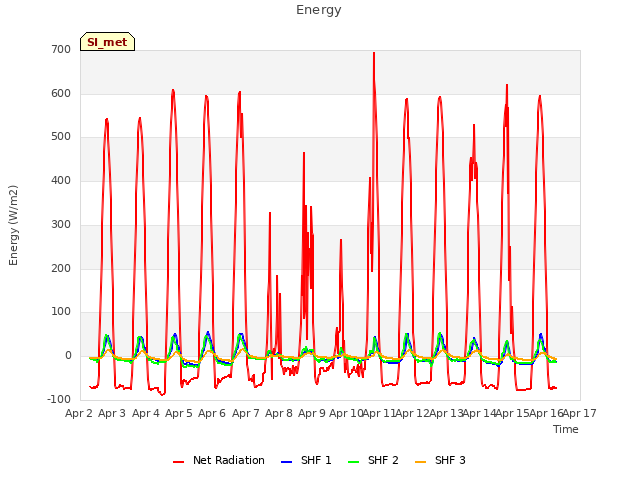Screen dimensions: 640x480
Task: Select the 200 y-axis tick value
Action: [x=61, y=269]
